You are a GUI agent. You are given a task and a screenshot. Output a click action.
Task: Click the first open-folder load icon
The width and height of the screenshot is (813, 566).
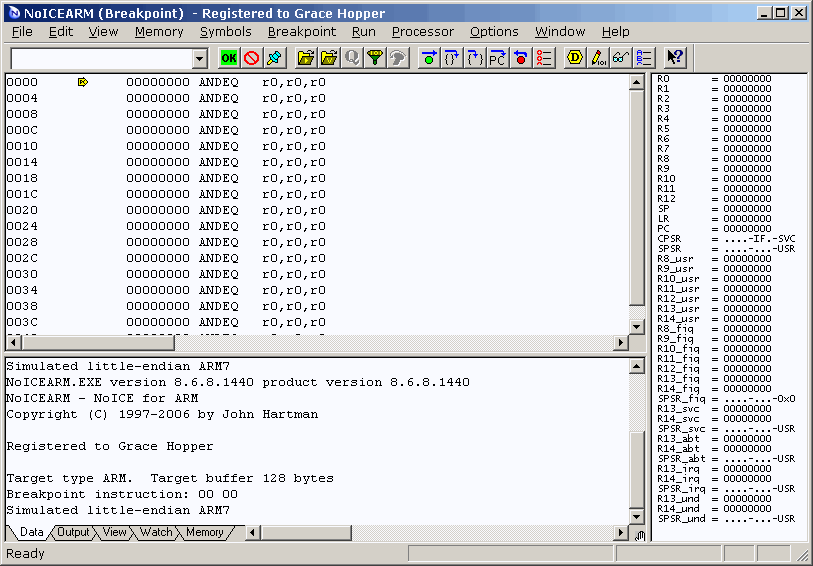coord(306,58)
